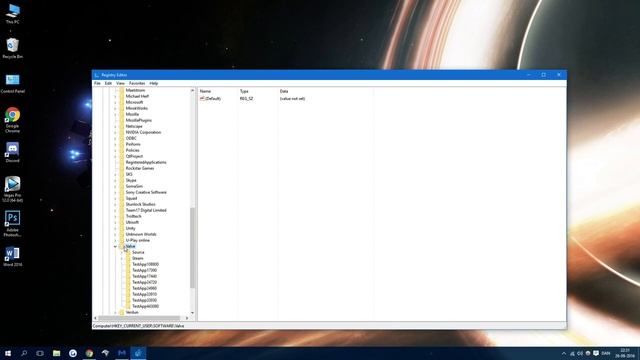
Task: Open the Favorites menu
Action: [137, 83]
